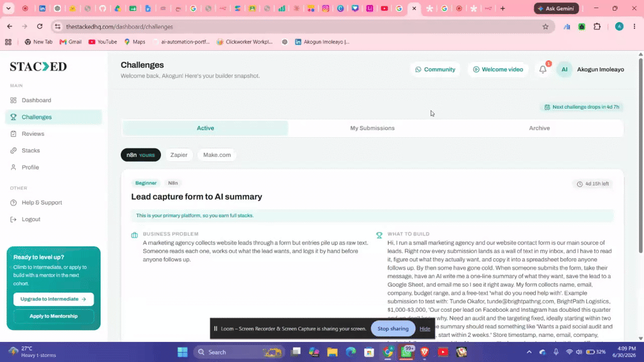Reload the page
The height and width of the screenshot is (362, 644).
pyautogui.click(x=40, y=26)
